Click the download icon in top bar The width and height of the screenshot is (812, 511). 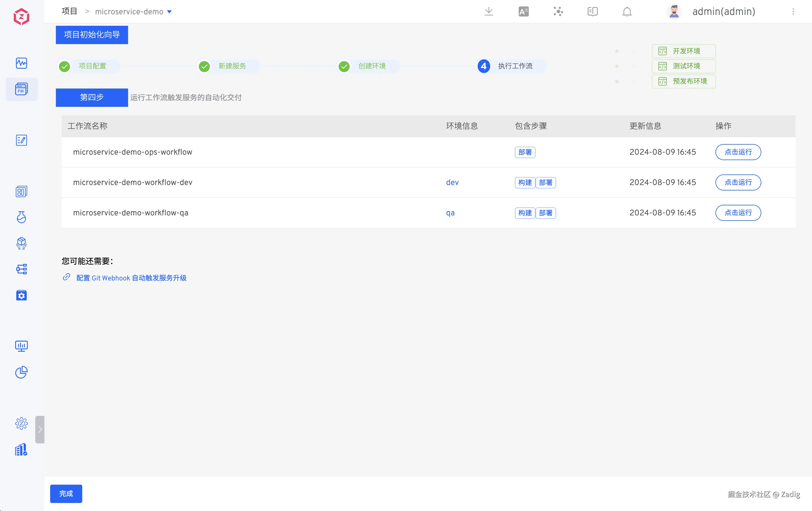[x=489, y=11]
